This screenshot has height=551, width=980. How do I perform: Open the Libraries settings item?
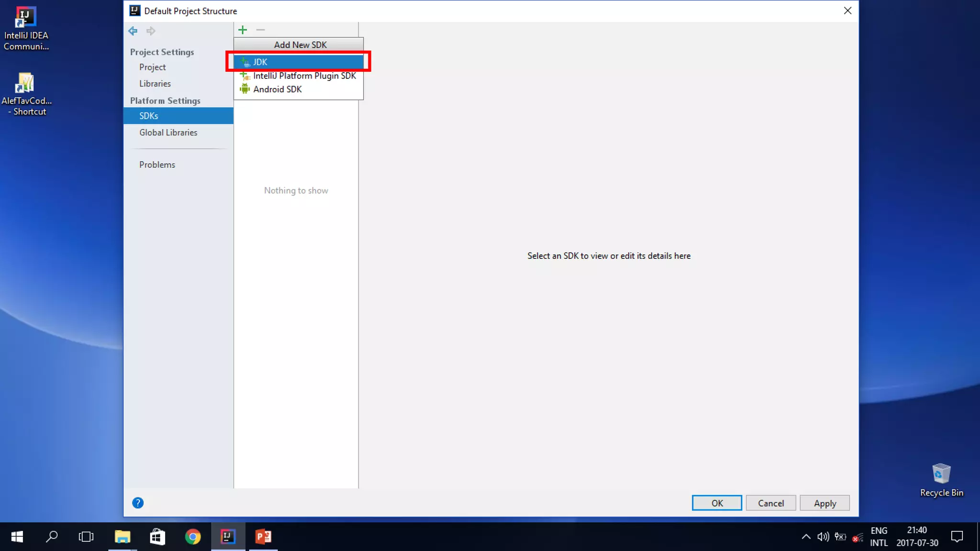coord(155,84)
